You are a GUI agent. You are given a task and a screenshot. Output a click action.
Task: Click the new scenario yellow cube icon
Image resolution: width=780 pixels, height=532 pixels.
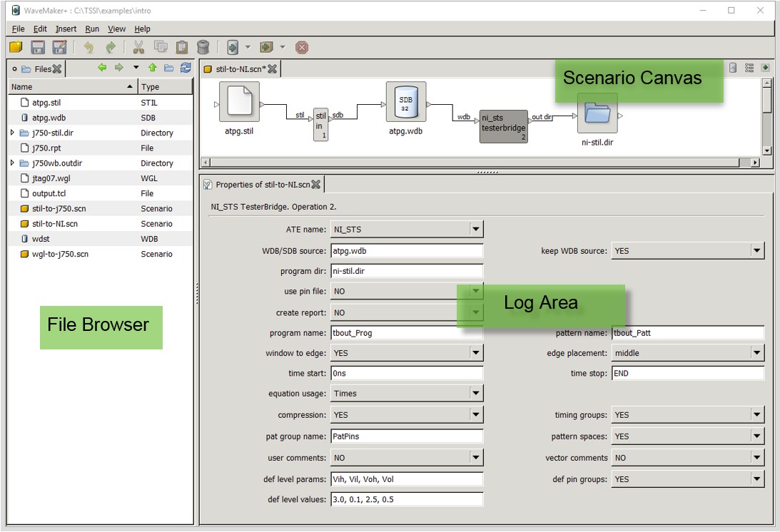16,47
